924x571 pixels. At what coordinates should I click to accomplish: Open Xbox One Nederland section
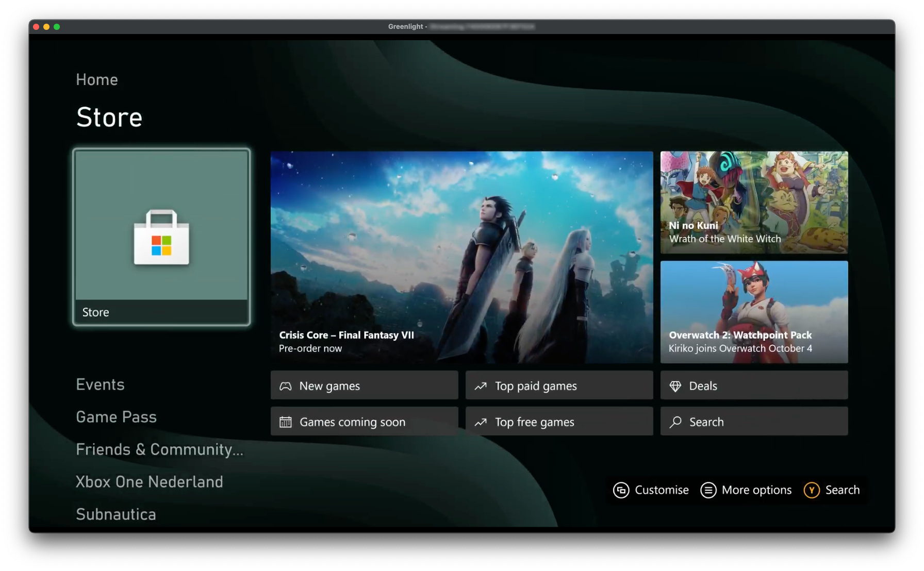point(150,482)
